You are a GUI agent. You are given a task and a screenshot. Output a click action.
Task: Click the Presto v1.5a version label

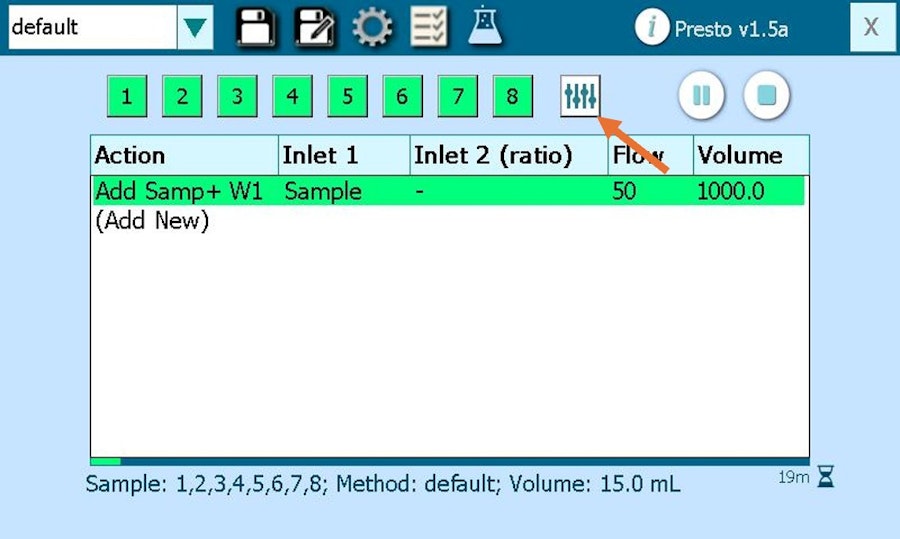point(731,29)
